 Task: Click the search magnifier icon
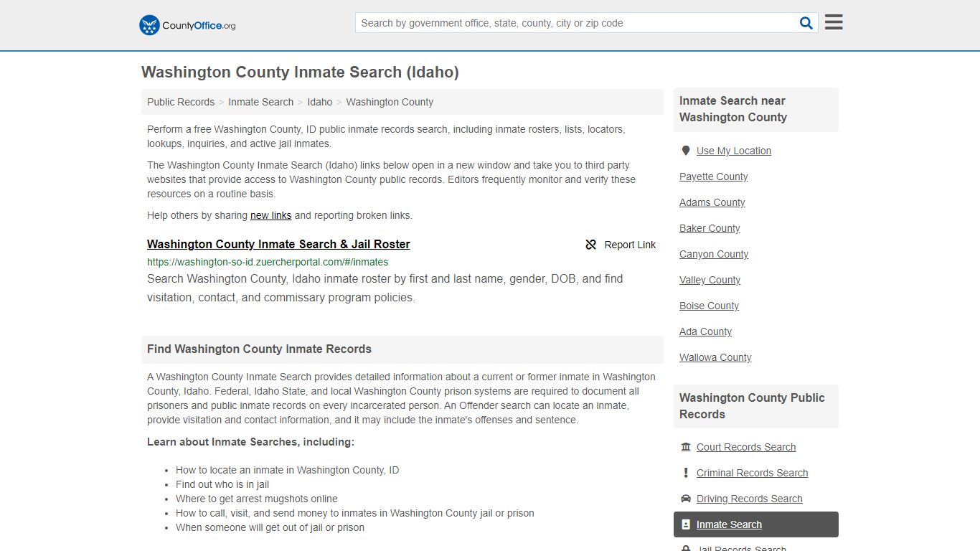pyautogui.click(x=806, y=23)
